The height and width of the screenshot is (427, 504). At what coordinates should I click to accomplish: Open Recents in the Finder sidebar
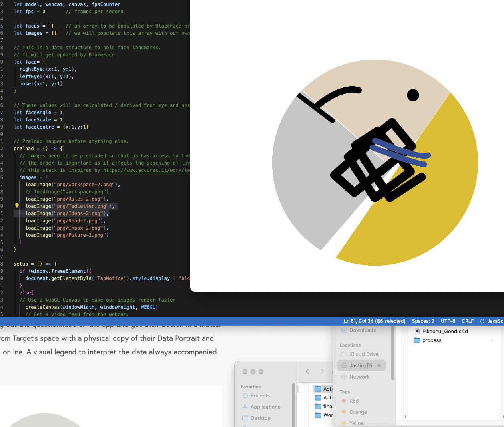pos(259,395)
